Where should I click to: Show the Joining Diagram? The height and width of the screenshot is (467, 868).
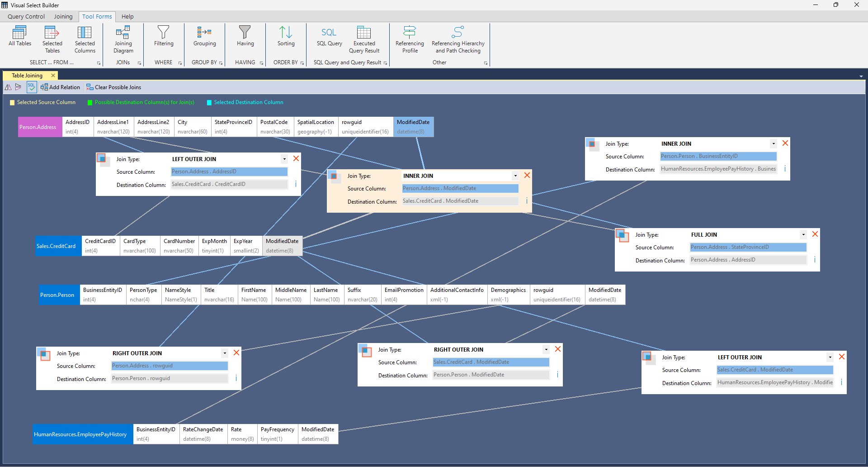(123, 40)
